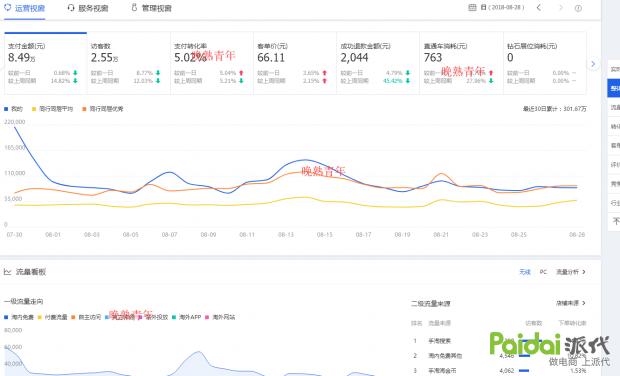Click the 4,062 visitor count value

point(507,371)
